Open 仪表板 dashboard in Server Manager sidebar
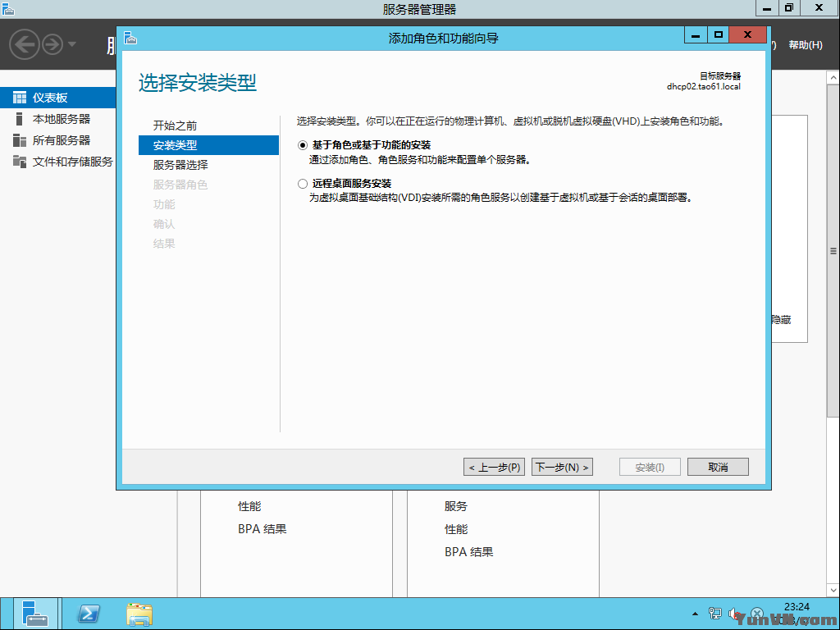Screen dimensions: 840x630 click(58, 98)
